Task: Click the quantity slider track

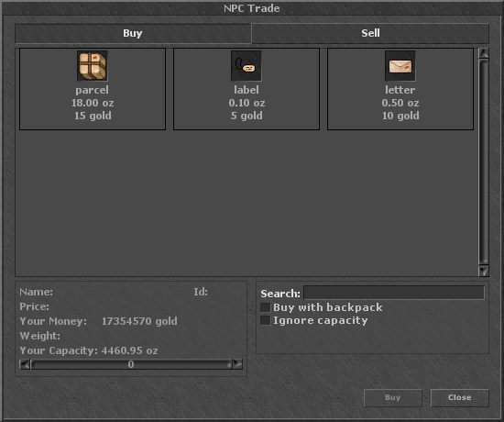Action: [131, 364]
